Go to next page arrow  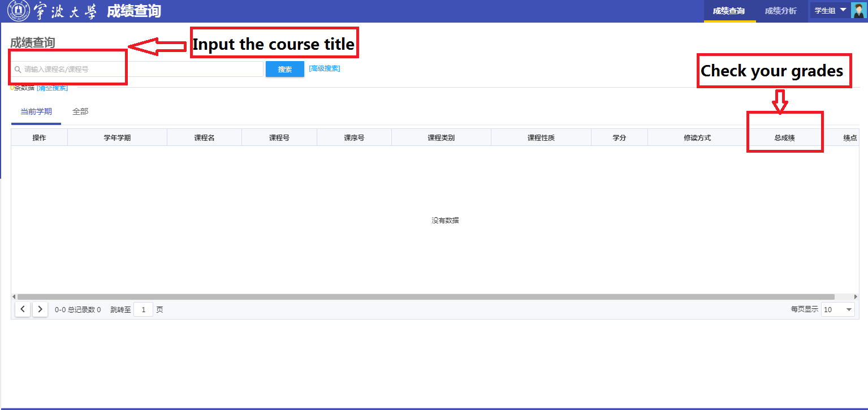click(40, 309)
